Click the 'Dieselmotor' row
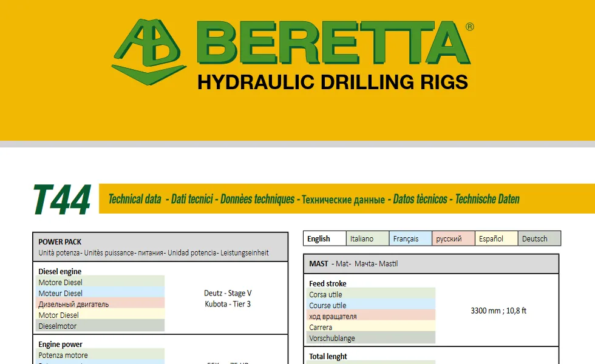Screen dimensions: 595x364 (100, 326)
